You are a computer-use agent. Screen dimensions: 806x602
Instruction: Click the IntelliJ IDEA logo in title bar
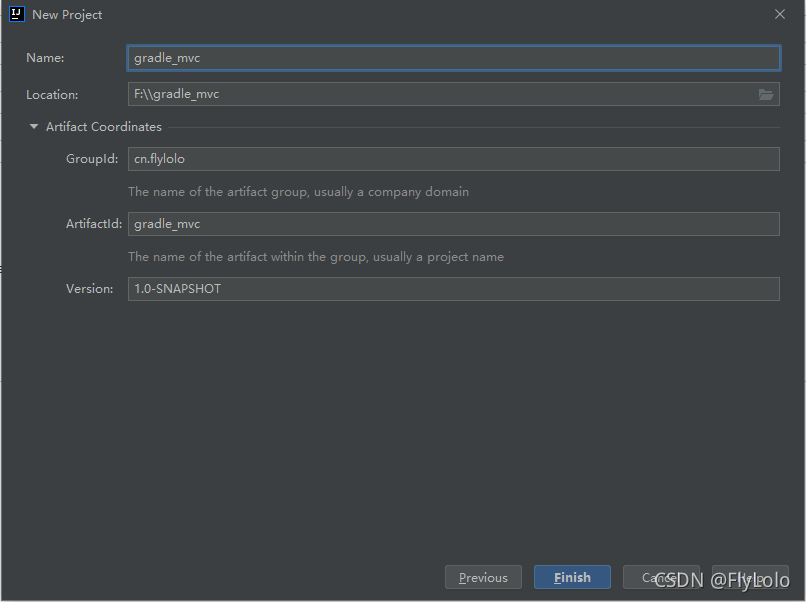[17, 14]
